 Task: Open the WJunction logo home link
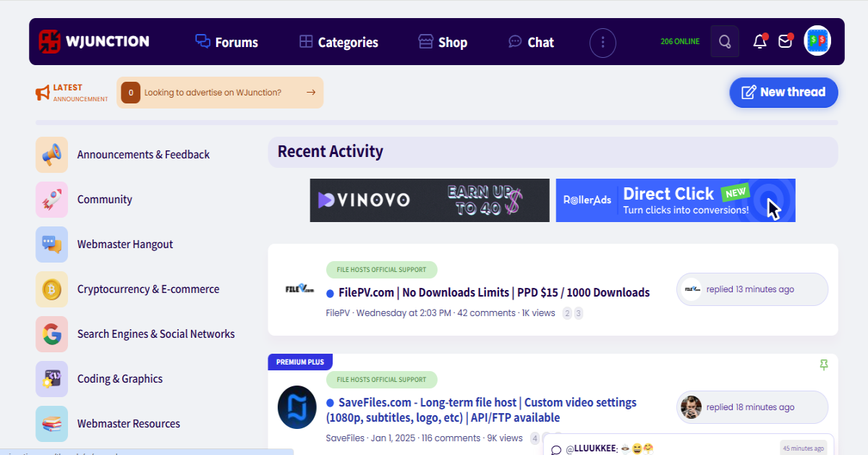94,41
